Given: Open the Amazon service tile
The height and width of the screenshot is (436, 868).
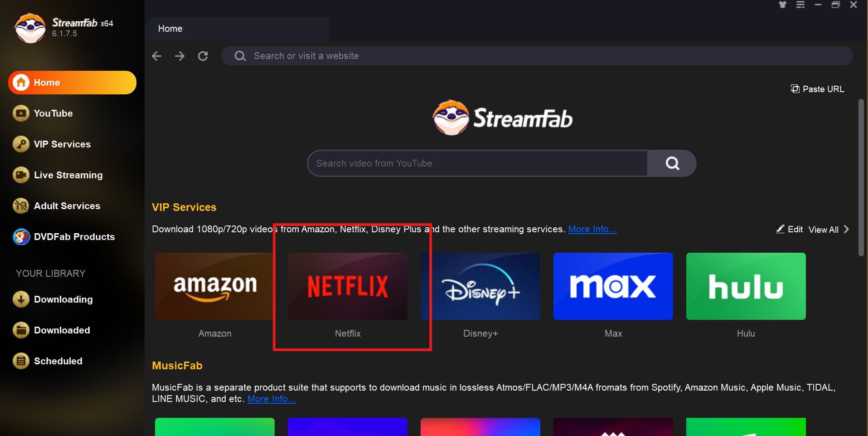Looking at the screenshot, I should 215,286.
